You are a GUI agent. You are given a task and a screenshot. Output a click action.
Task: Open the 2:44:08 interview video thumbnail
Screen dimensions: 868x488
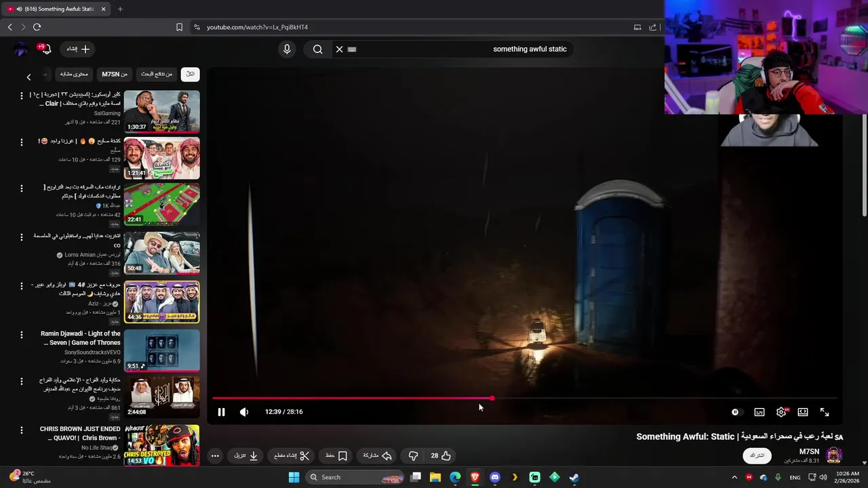(x=161, y=397)
